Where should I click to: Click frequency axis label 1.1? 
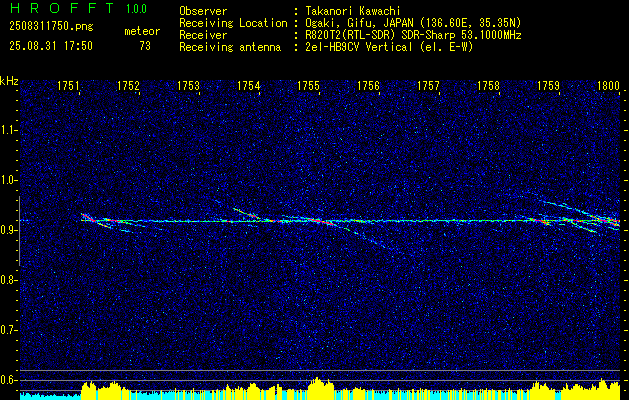(8, 130)
